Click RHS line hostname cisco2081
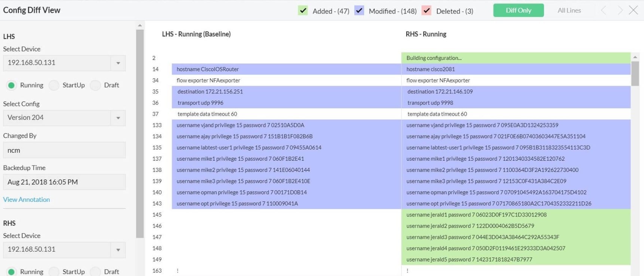The width and height of the screenshot is (644, 276). point(516,69)
